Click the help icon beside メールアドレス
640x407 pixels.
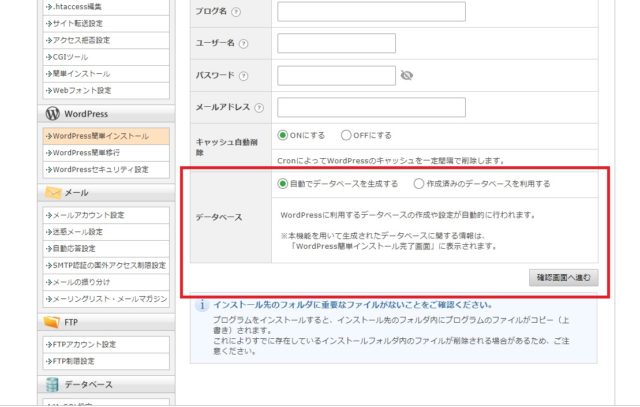point(259,108)
